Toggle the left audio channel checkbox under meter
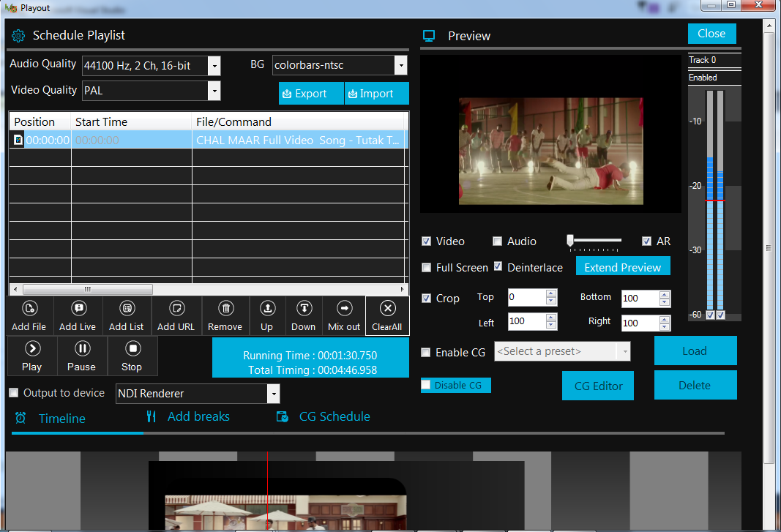The width and height of the screenshot is (781, 532). pos(711,315)
